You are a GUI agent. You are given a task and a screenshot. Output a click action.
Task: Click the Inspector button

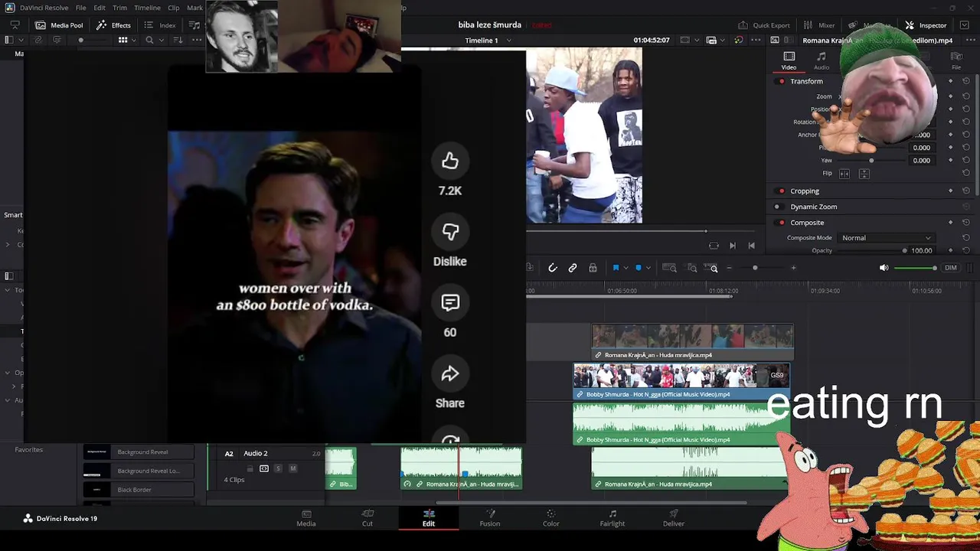[926, 25]
